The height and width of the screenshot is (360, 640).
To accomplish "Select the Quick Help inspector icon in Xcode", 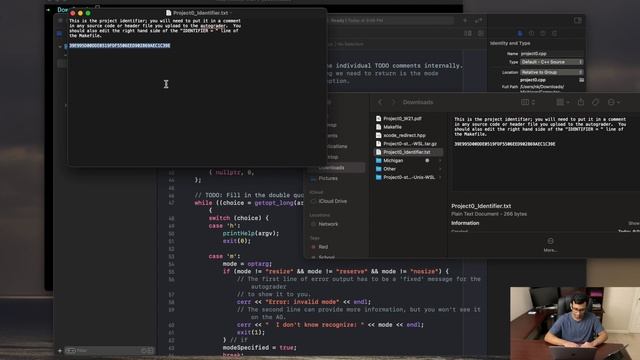I will [x=543, y=33].
